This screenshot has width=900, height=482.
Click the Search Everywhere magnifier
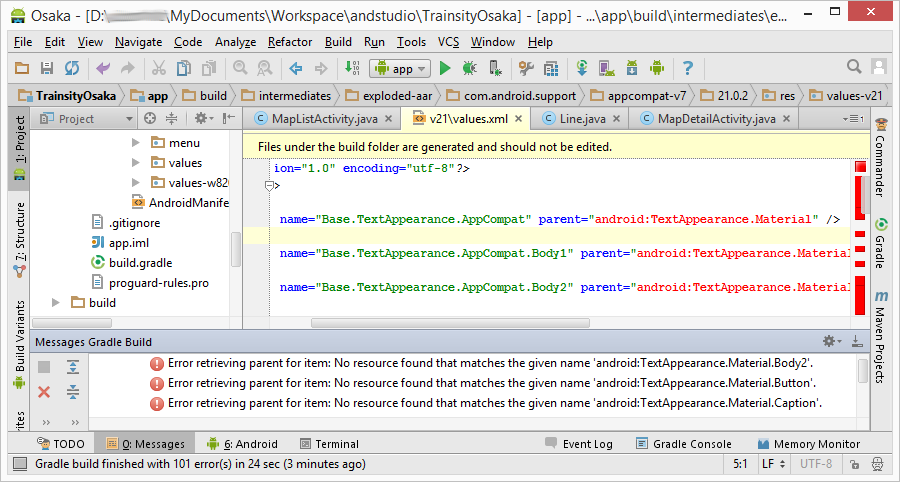click(854, 67)
